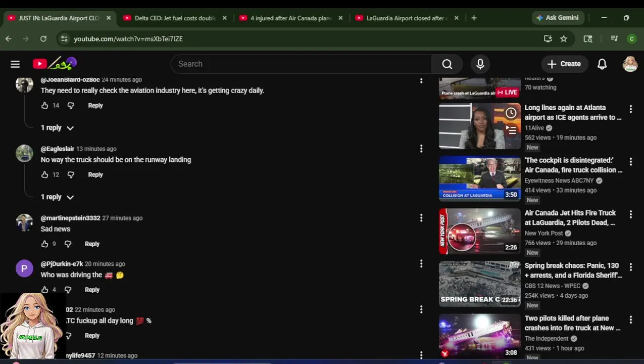
Task: Open PjDurkin's purple P avatar
Action: coord(24,268)
